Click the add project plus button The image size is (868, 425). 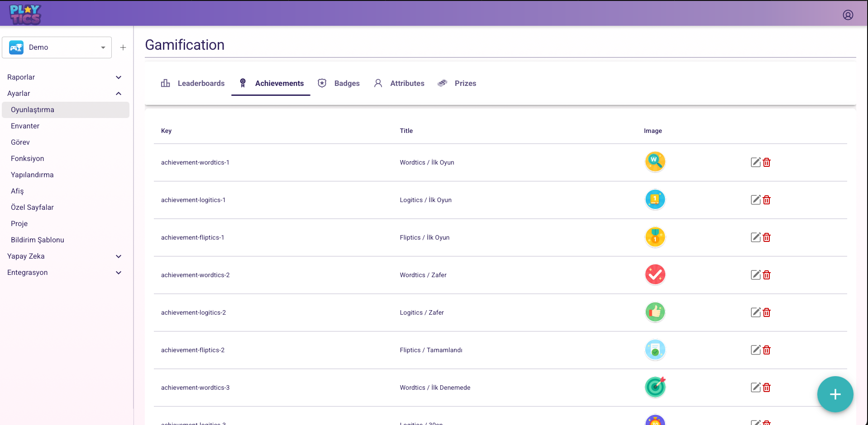(x=123, y=47)
